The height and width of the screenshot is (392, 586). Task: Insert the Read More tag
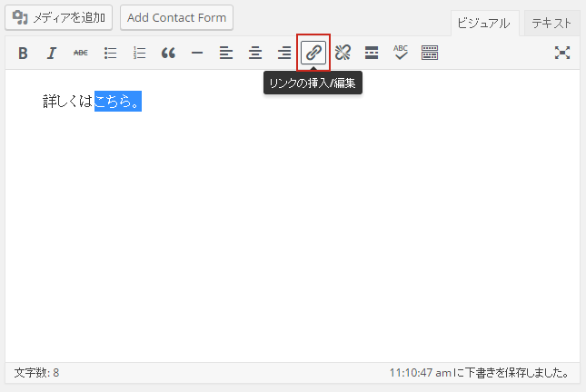372,53
